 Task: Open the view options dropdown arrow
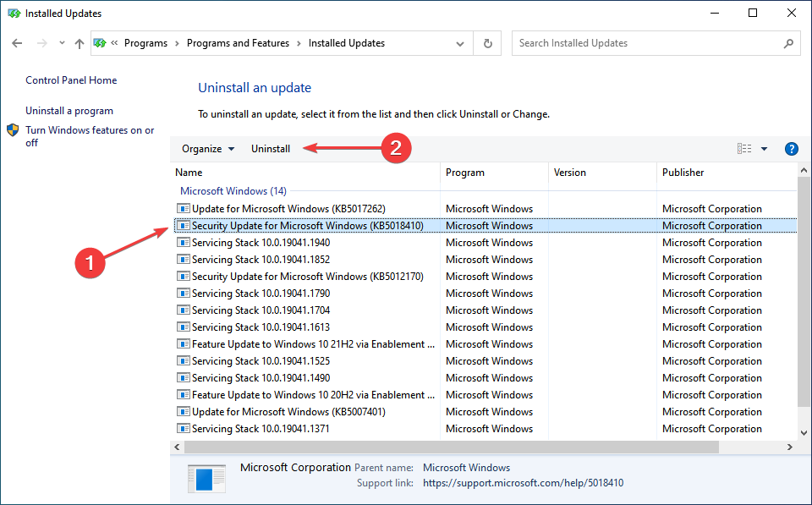pyautogui.click(x=762, y=148)
